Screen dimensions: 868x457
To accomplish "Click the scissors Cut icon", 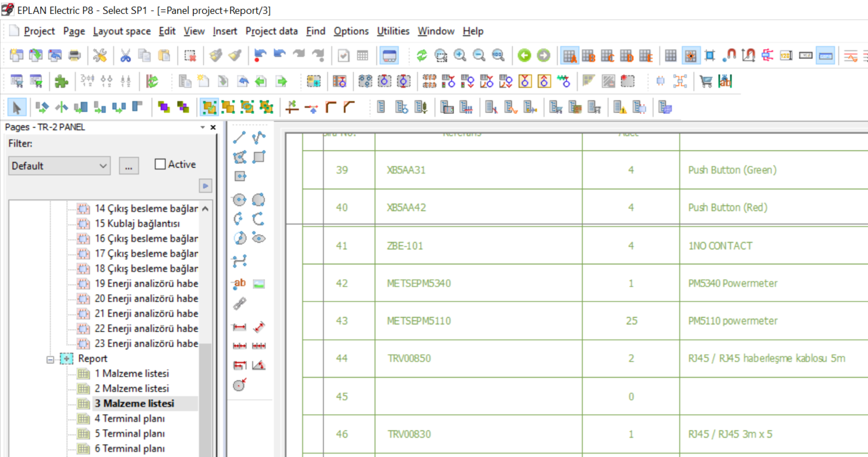I will (126, 56).
